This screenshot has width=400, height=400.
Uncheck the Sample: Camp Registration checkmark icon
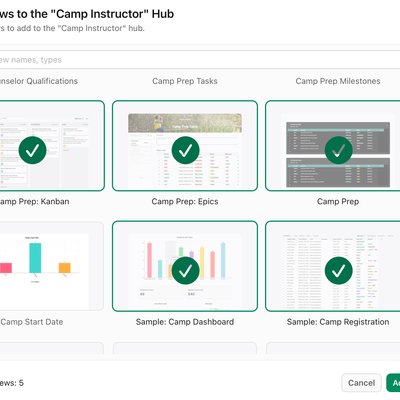click(x=338, y=270)
